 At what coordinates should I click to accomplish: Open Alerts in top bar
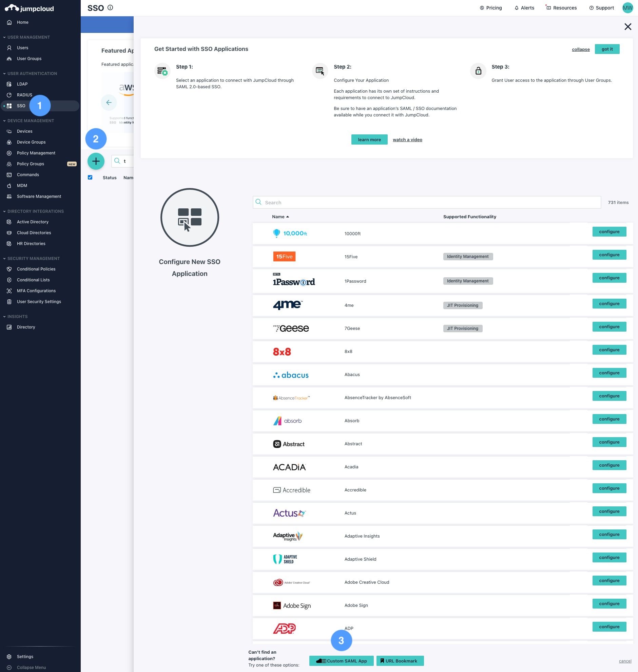point(524,8)
